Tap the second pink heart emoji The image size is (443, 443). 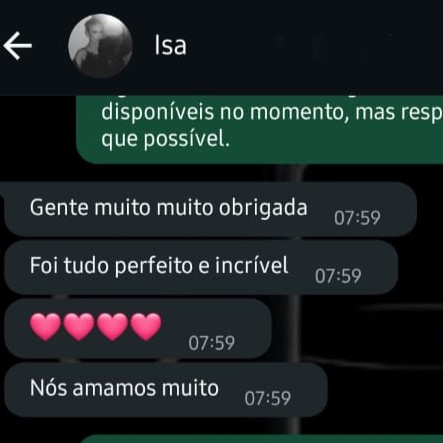tap(79, 327)
